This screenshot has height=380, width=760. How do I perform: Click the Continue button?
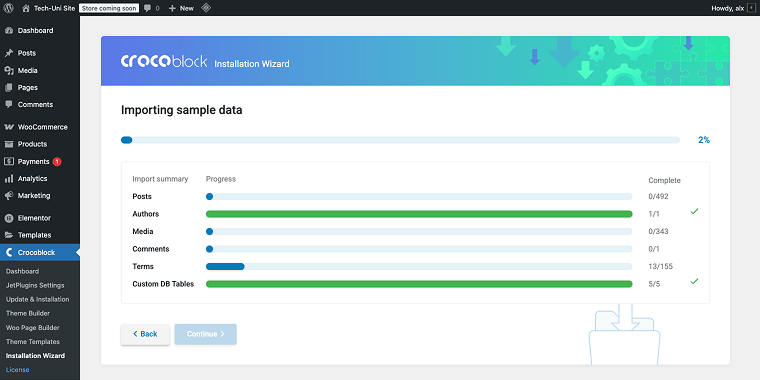tap(206, 334)
